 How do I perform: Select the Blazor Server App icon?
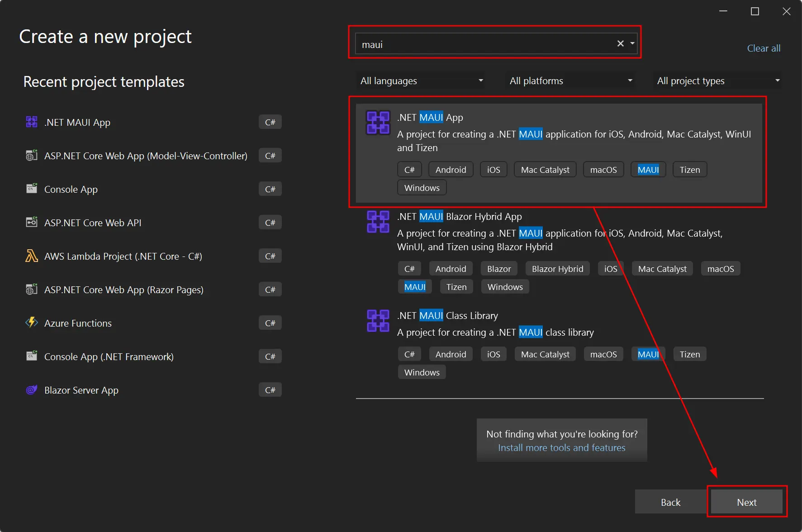pyautogui.click(x=32, y=390)
